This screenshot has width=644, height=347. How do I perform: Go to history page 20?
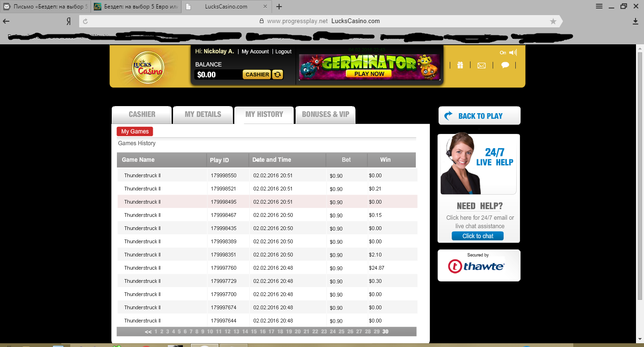click(x=297, y=332)
